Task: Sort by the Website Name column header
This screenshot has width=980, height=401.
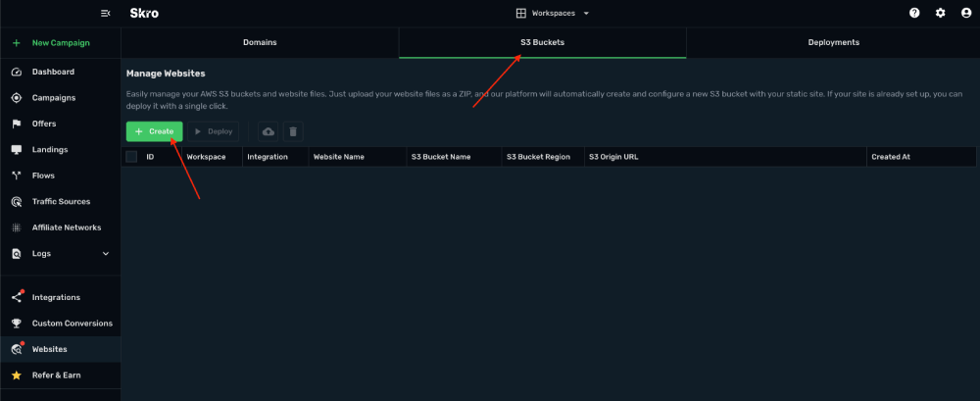Action: (x=339, y=157)
